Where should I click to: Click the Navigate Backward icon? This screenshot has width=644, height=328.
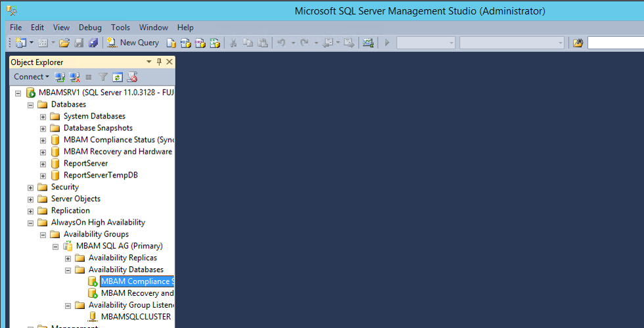(x=328, y=42)
